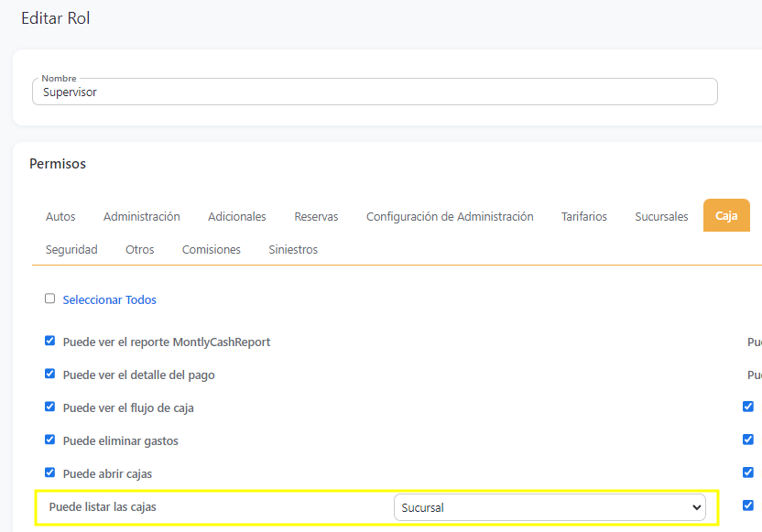Image resolution: width=762 pixels, height=532 pixels.
Task: Disable Puede ver el flujo de caja
Action: (x=50, y=407)
